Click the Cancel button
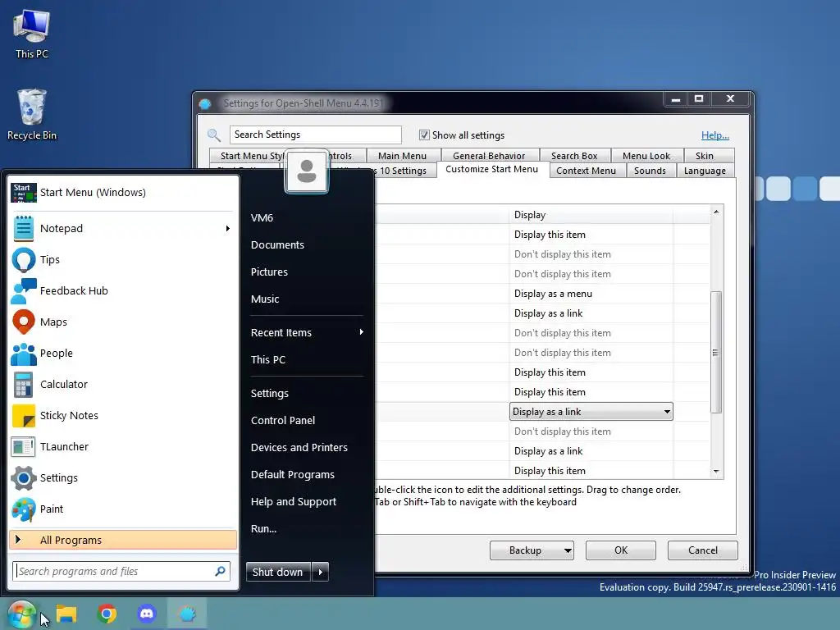Viewport: 840px width, 630px height. (x=702, y=550)
